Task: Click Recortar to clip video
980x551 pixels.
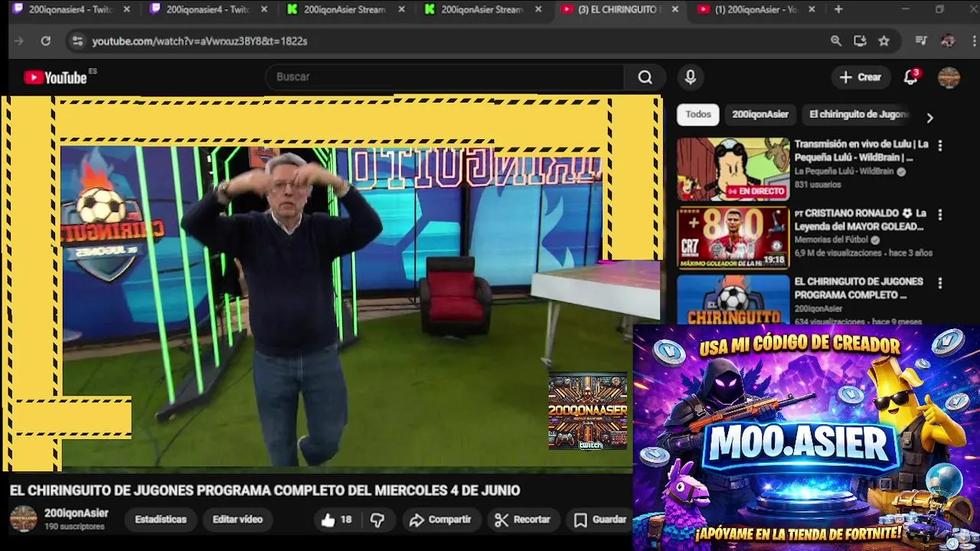Action: point(523,520)
